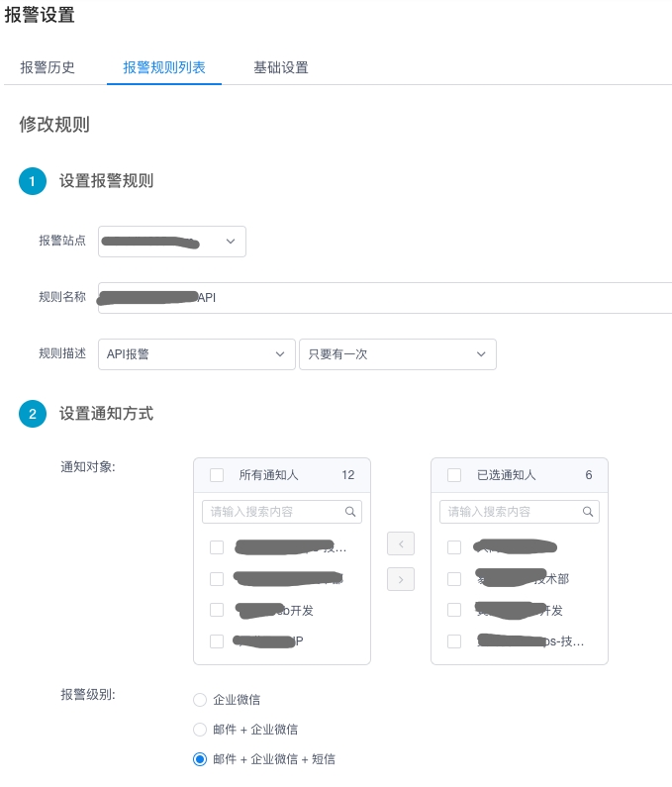Click search icon in 已选通知人 search box
This screenshot has height=787, width=672.
pos(587,512)
